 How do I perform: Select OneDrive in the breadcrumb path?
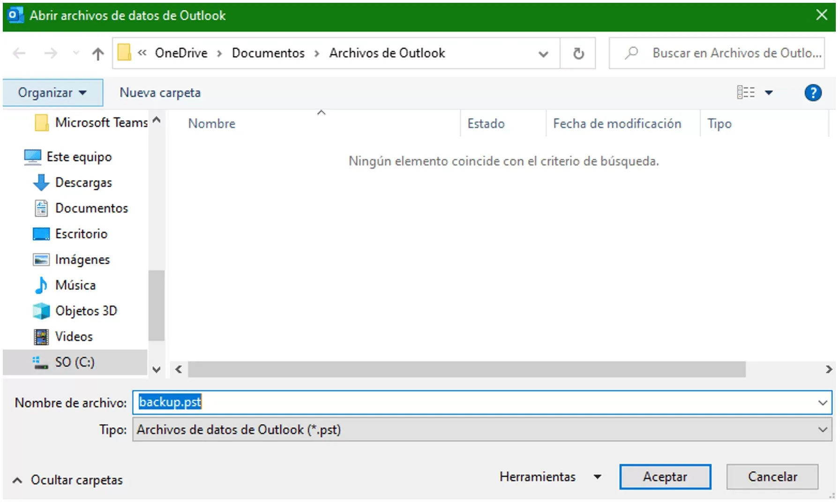click(x=181, y=53)
